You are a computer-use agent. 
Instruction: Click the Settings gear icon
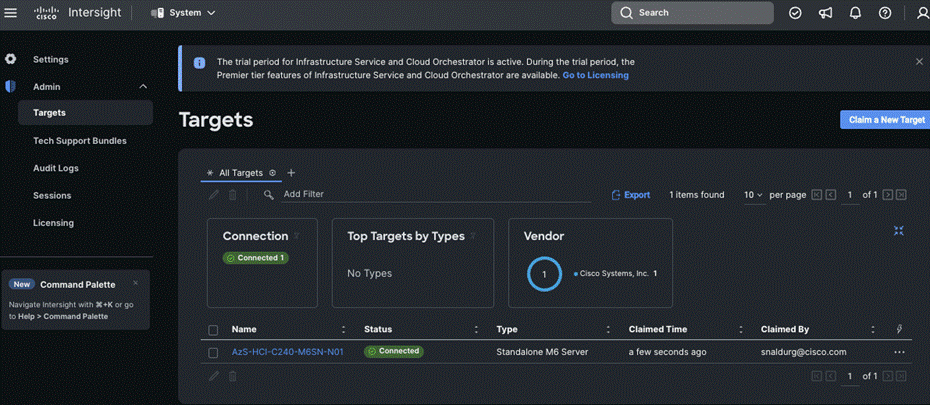(10, 59)
